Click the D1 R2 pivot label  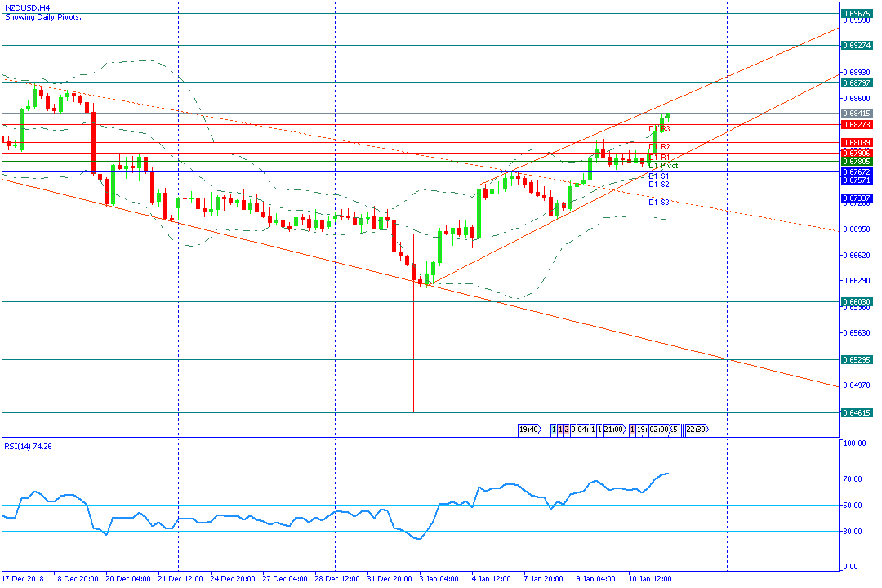tap(659, 147)
